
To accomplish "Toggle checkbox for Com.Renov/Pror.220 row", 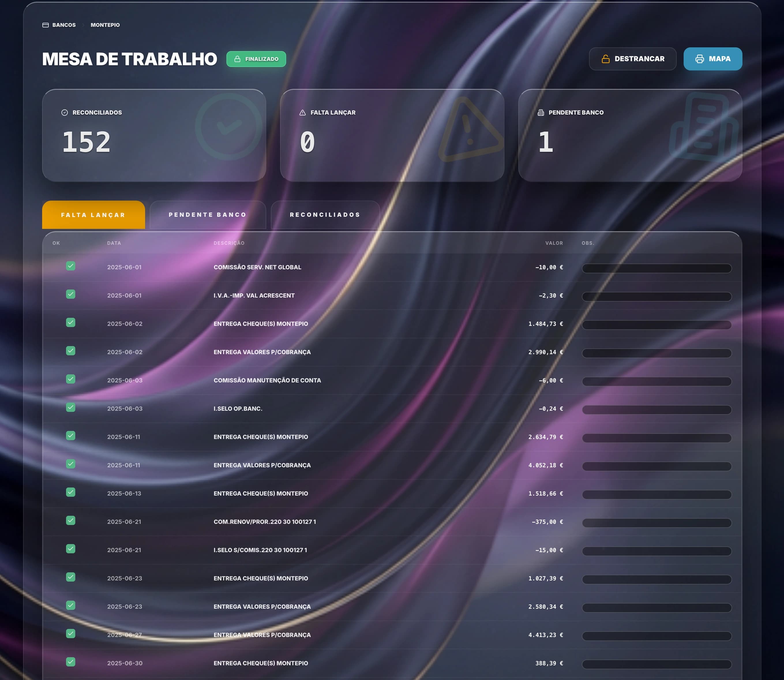I will click(71, 520).
